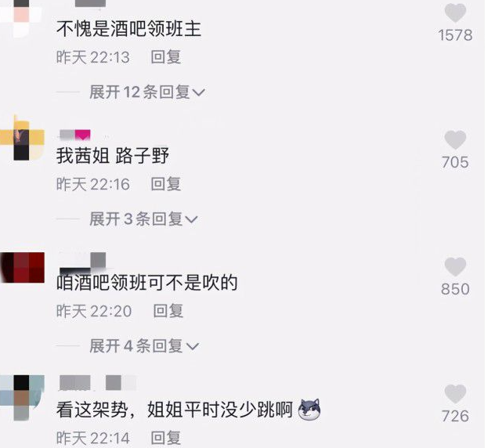Click the 1578 like count
This screenshot has height=448, width=502.
coord(455,35)
